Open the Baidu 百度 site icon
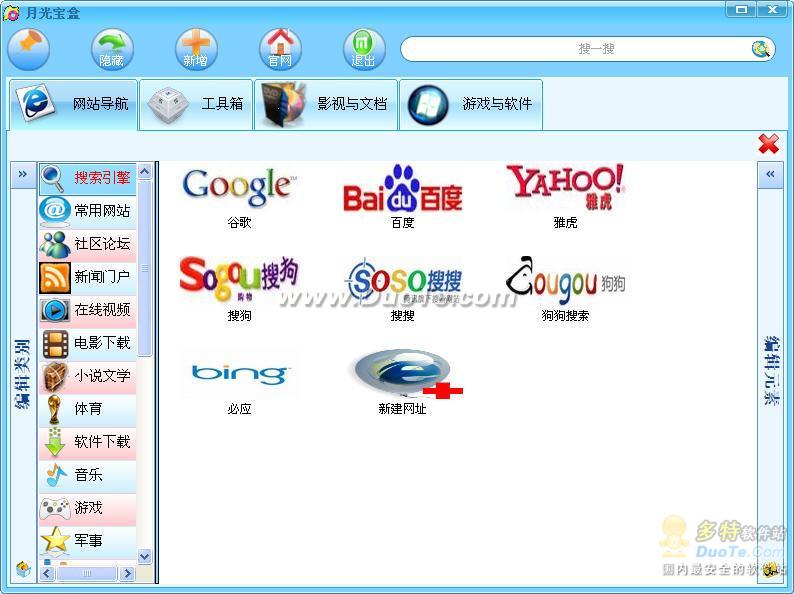This screenshot has height=594, width=794. pos(403,188)
